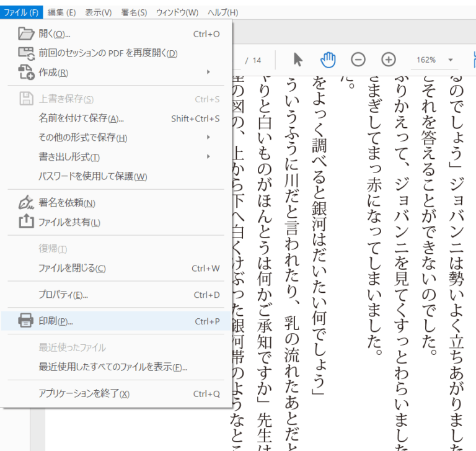Screen dimensions: 476x451
Task: Choose 名前を付けて保存 from the menu
Action: pos(81,118)
